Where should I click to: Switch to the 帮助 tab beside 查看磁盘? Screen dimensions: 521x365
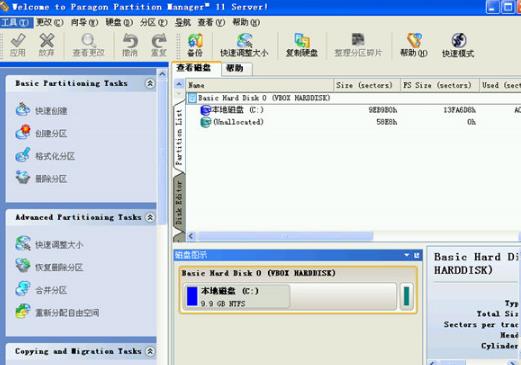[235, 68]
